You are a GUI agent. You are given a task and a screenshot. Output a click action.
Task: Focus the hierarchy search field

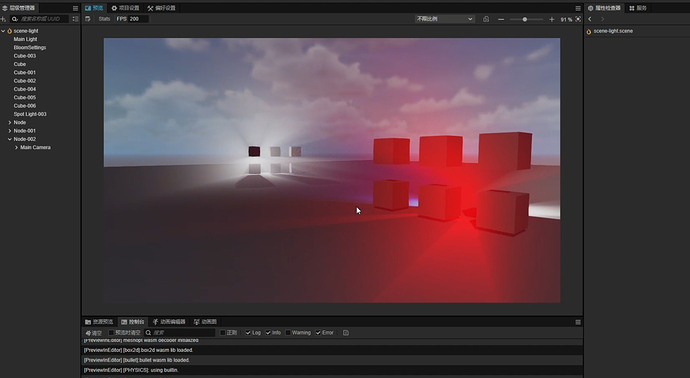[40, 19]
